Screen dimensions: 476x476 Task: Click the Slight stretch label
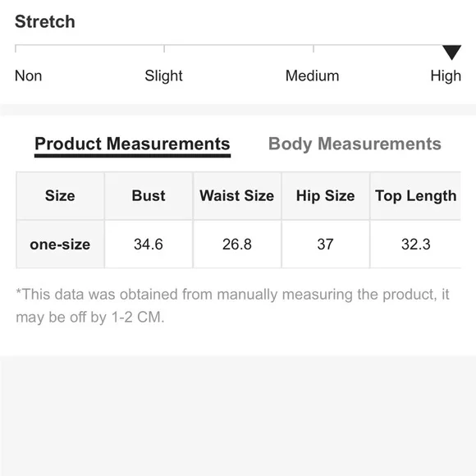[163, 76]
